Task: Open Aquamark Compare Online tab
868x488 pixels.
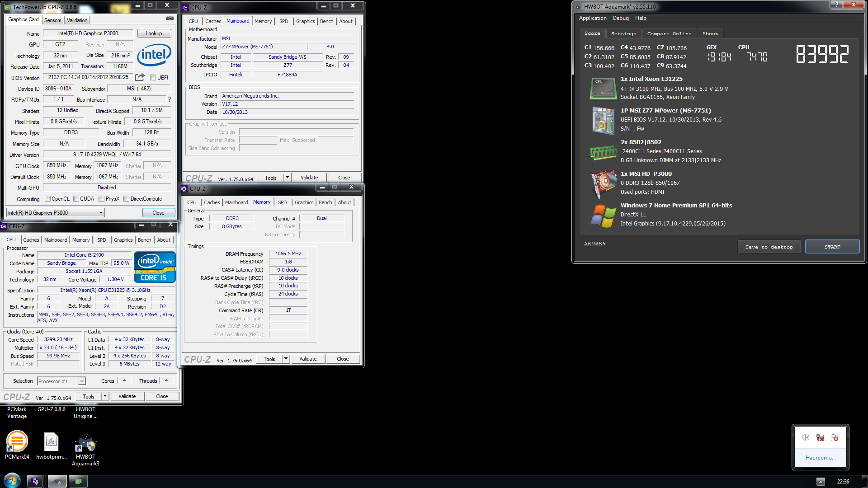Action: click(x=669, y=33)
